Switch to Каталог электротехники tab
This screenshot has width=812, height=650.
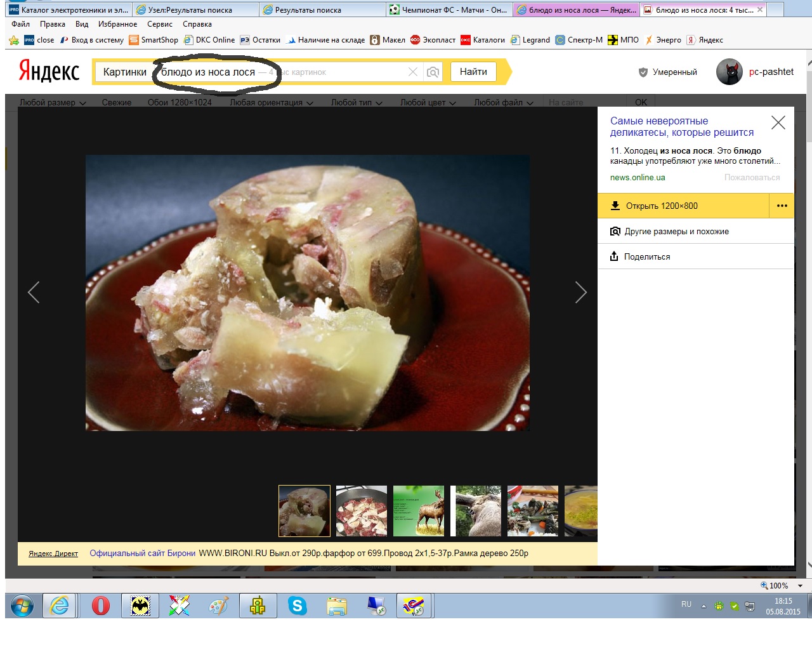[69, 10]
